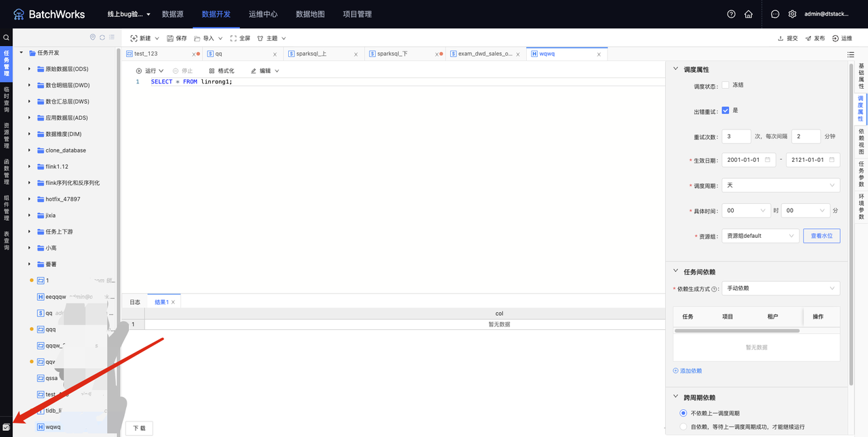Uncheck the 出错重试 checkbox
Image resolution: width=868 pixels, height=437 pixels.
tap(726, 110)
